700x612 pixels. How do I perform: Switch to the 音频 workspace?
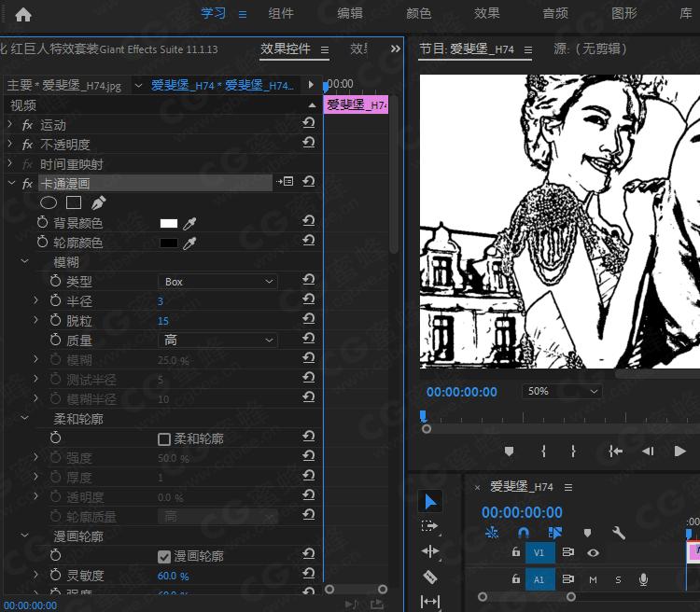pos(555,14)
